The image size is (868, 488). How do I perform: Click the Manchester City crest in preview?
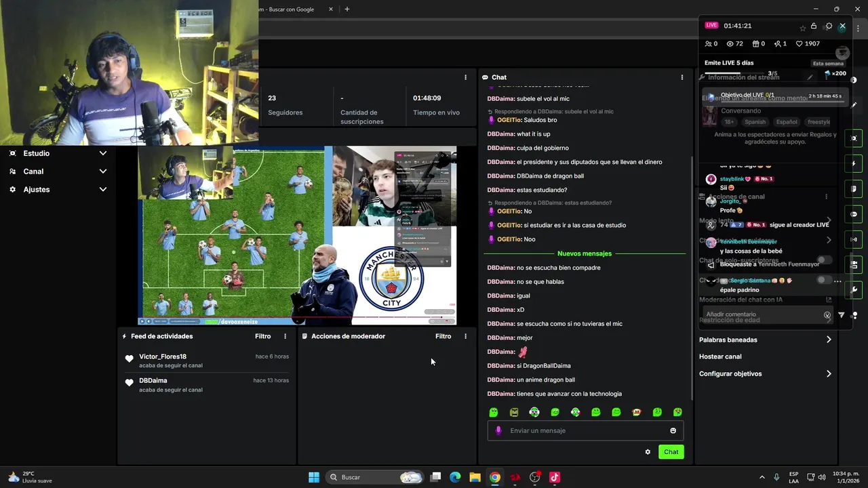pyautogui.click(x=391, y=279)
